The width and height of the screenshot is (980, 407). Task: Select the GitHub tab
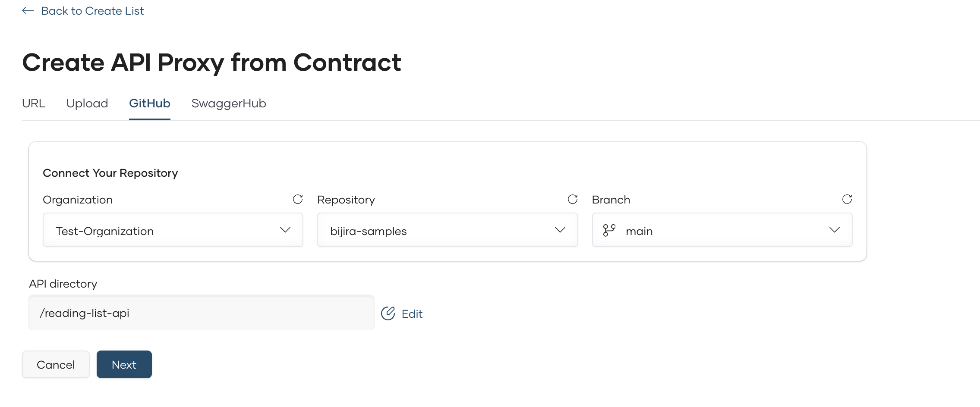(x=149, y=103)
